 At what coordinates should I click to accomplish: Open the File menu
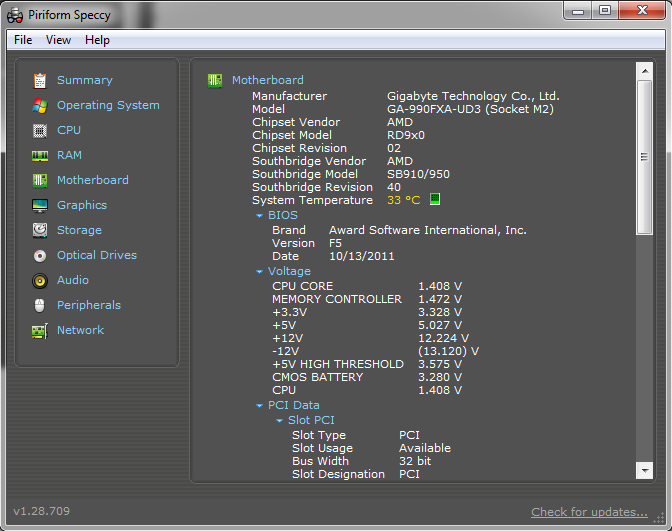(23, 40)
